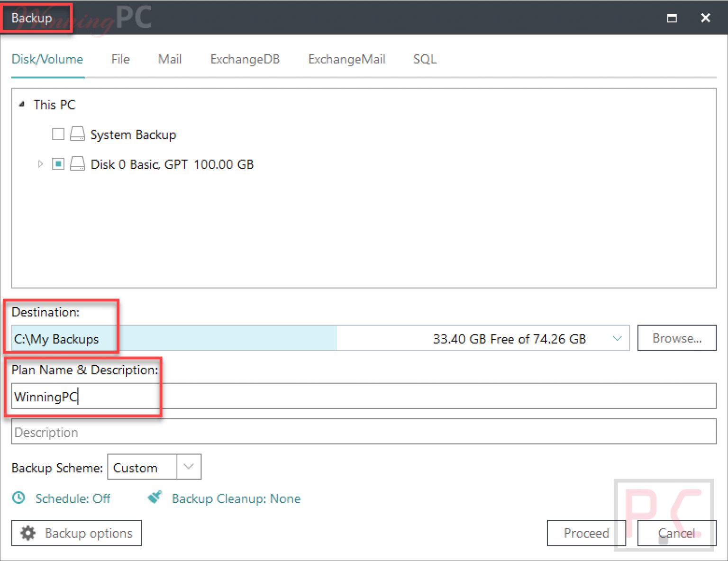728x561 pixels.
Task: Select the ExchangeDB tab
Action: [245, 59]
